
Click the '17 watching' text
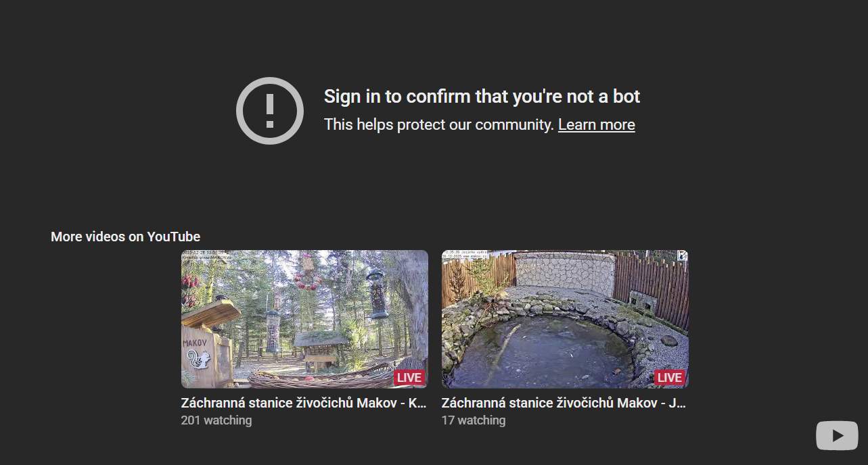pyautogui.click(x=474, y=420)
